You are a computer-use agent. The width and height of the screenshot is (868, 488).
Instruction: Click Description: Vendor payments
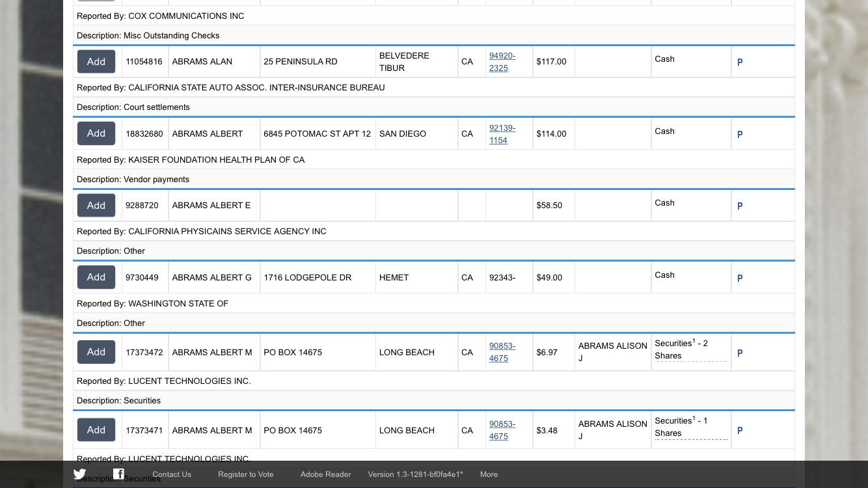click(133, 179)
